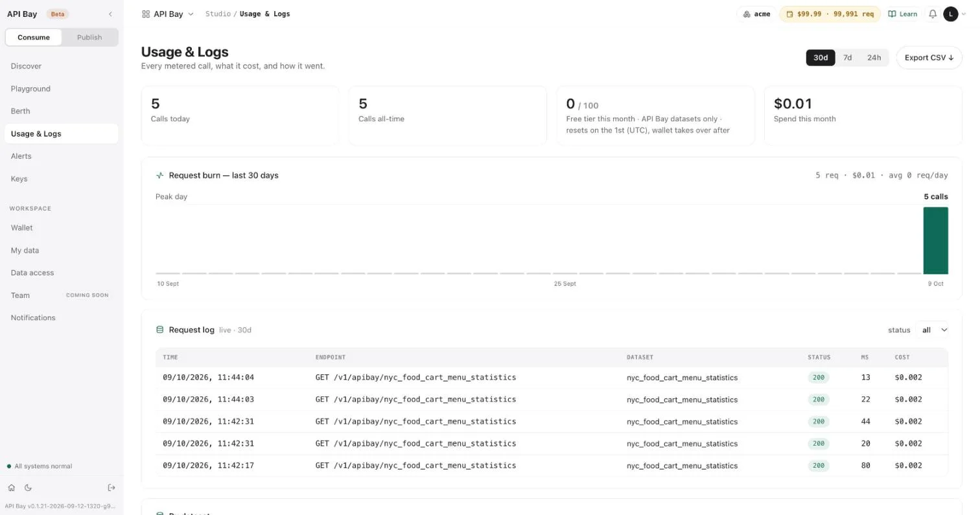980x515 pixels.
Task: Open Notifications in the sidebar
Action: (61, 318)
